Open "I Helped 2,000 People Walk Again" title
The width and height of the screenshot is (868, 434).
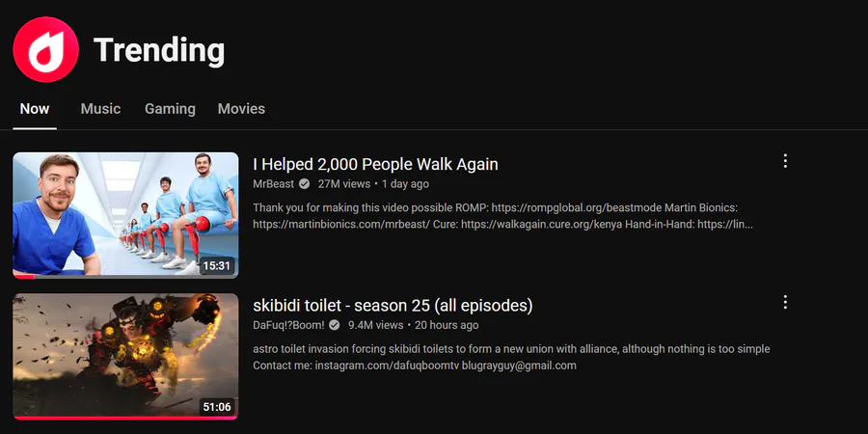click(x=375, y=164)
